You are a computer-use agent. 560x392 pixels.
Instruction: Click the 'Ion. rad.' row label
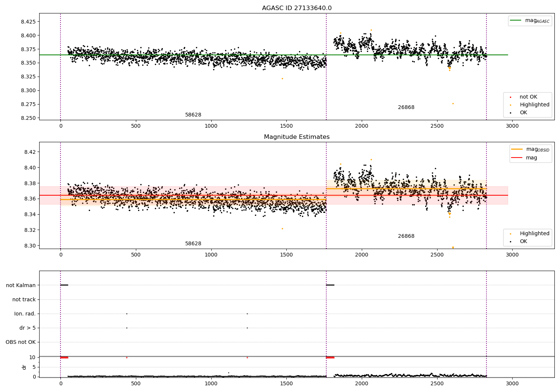[x=25, y=314]
